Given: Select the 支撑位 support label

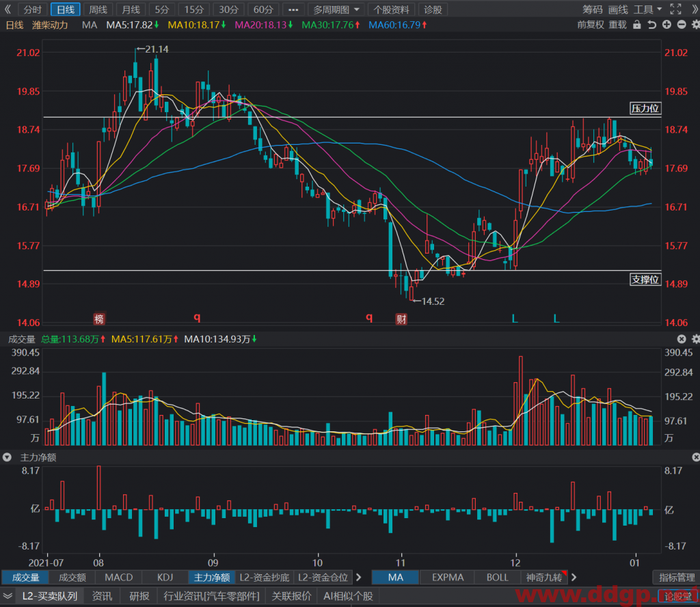Looking at the screenshot, I should pos(645,280).
